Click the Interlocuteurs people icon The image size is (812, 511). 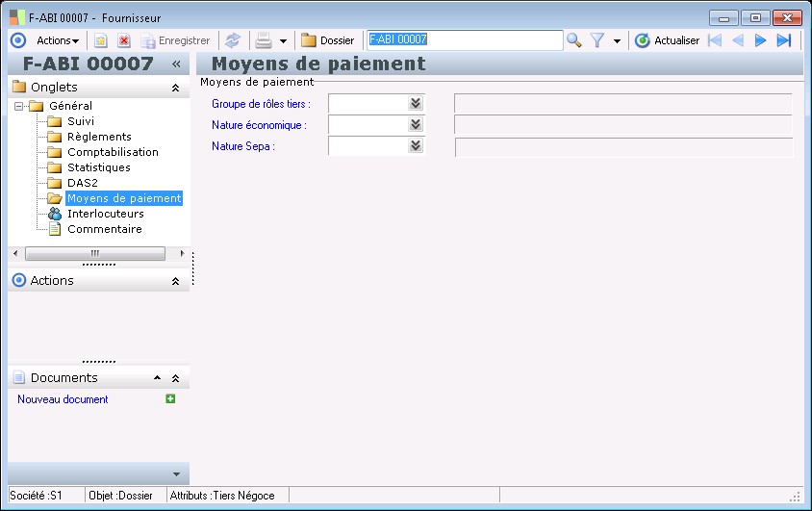coord(55,214)
